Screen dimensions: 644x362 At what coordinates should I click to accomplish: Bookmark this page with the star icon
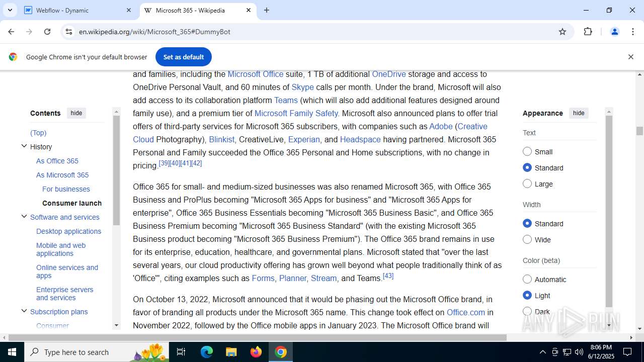562,32
